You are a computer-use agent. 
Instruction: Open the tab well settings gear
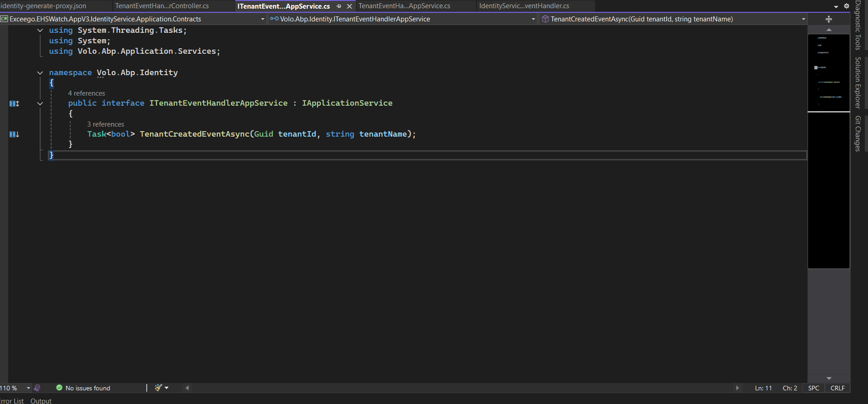click(x=847, y=6)
